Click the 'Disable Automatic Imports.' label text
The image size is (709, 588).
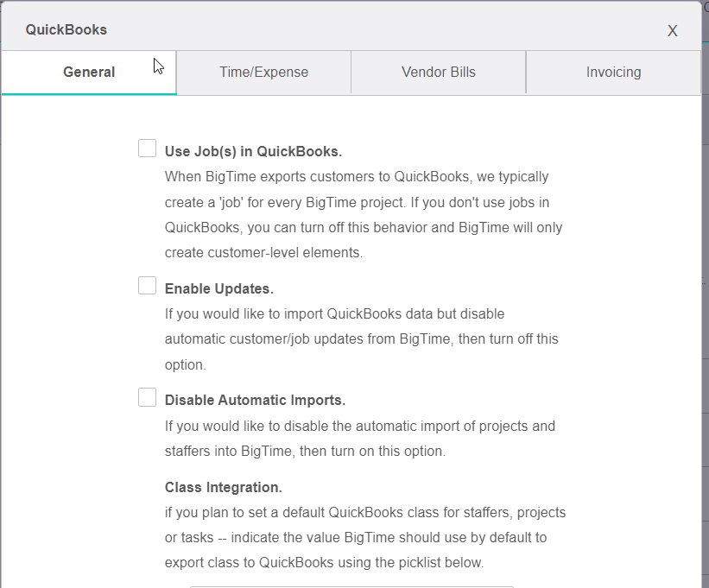[255, 401]
